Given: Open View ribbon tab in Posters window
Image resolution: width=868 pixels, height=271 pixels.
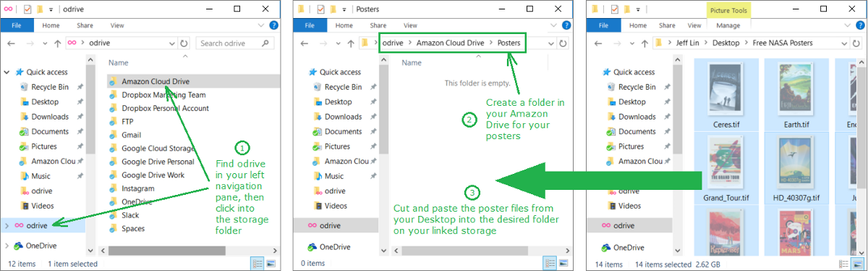Looking at the screenshot, I should pyautogui.click(x=409, y=25).
